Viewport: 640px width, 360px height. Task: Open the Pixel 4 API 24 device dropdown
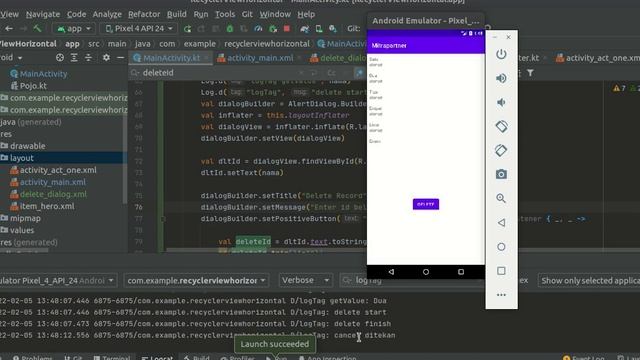pos(139,29)
